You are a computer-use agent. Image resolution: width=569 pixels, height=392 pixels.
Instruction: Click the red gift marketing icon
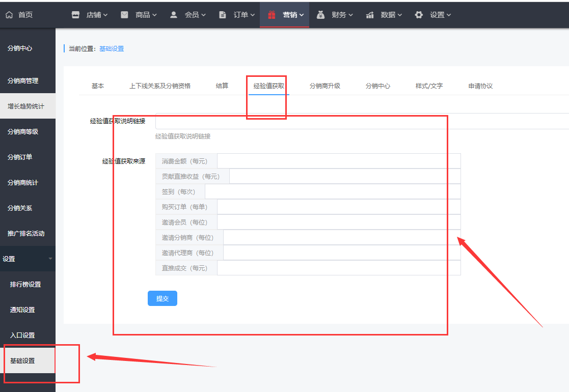click(272, 15)
